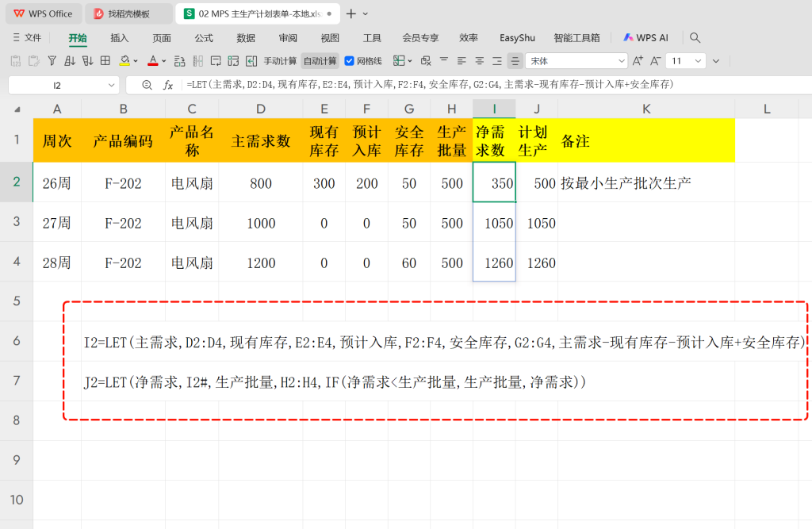Open font color dropdown arrow
The width and height of the screenshot is (812, 529).
click(164, 61)
